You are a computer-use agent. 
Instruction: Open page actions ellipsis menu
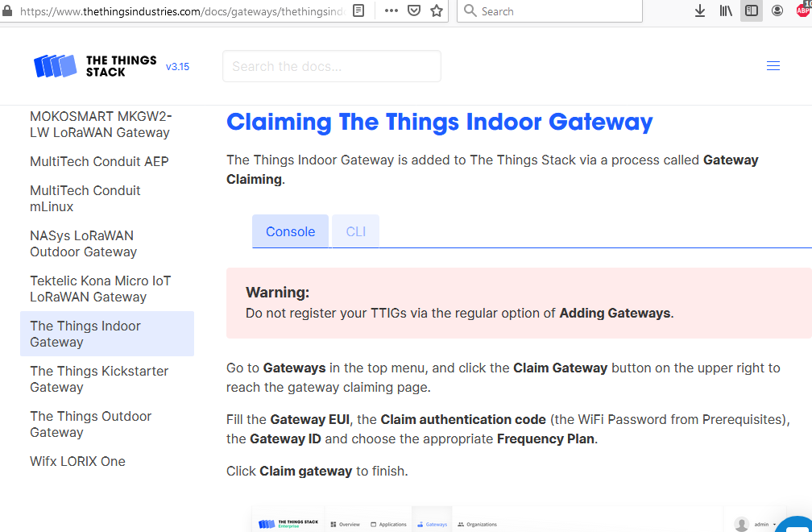391,11
